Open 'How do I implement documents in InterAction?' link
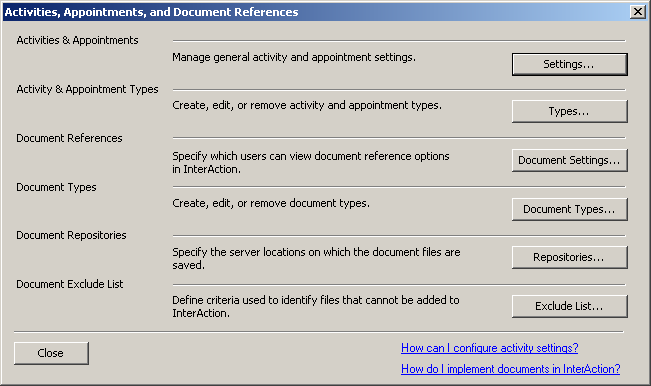The image size is (651, 386). (x=511, y=369)
